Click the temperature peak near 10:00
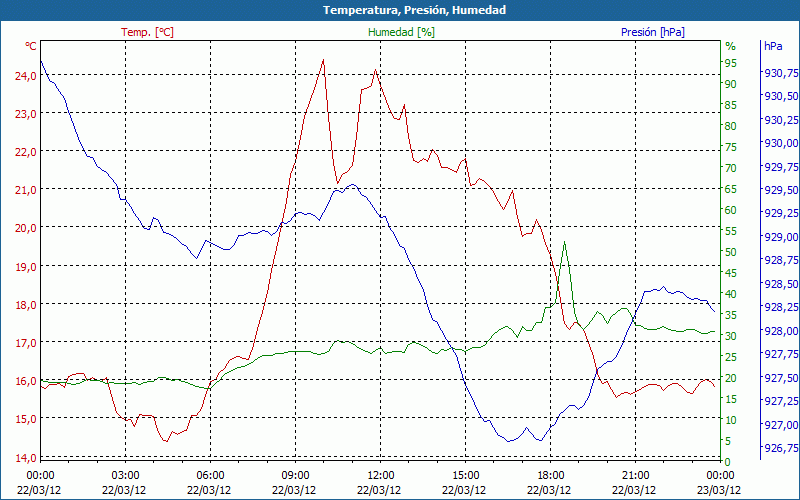800x500 pixels. 323,60
